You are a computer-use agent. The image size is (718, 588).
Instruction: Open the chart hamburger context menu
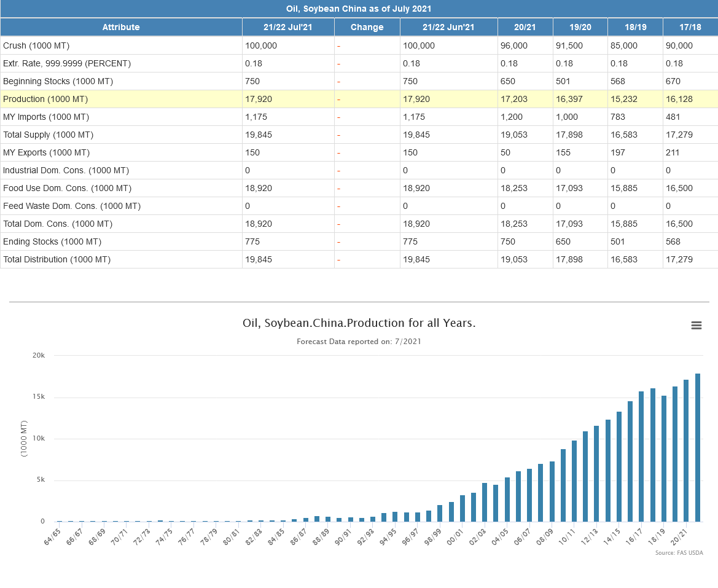[x=696, y=326]
